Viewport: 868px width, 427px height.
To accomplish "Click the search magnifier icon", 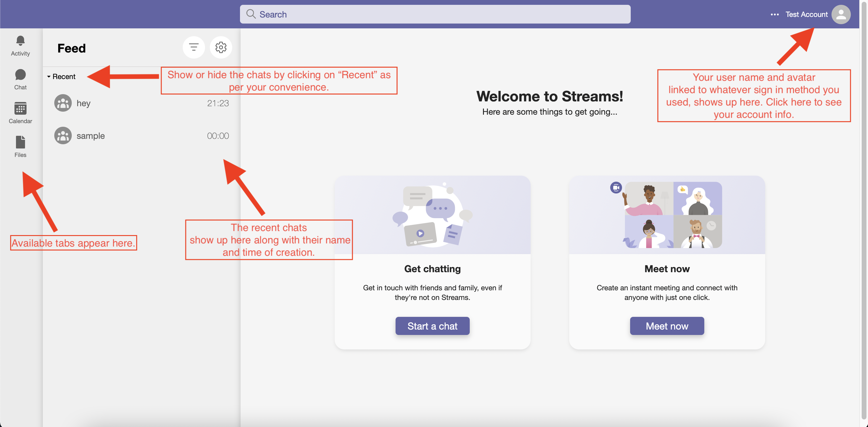I will [251, 14].
